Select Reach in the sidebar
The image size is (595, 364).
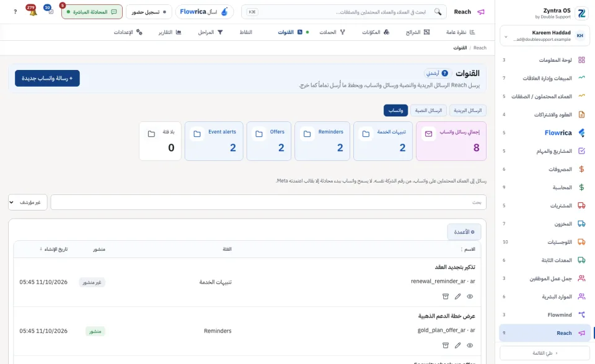point(545,333)
